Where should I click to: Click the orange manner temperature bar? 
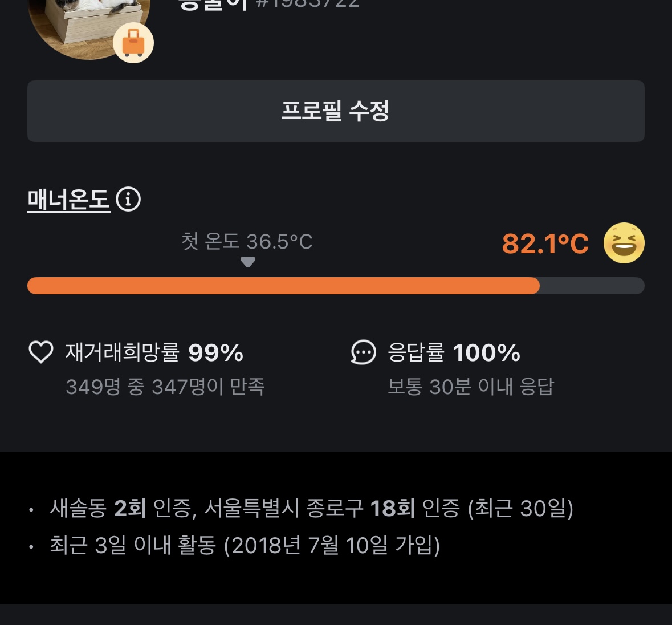(x=283, y=286)
